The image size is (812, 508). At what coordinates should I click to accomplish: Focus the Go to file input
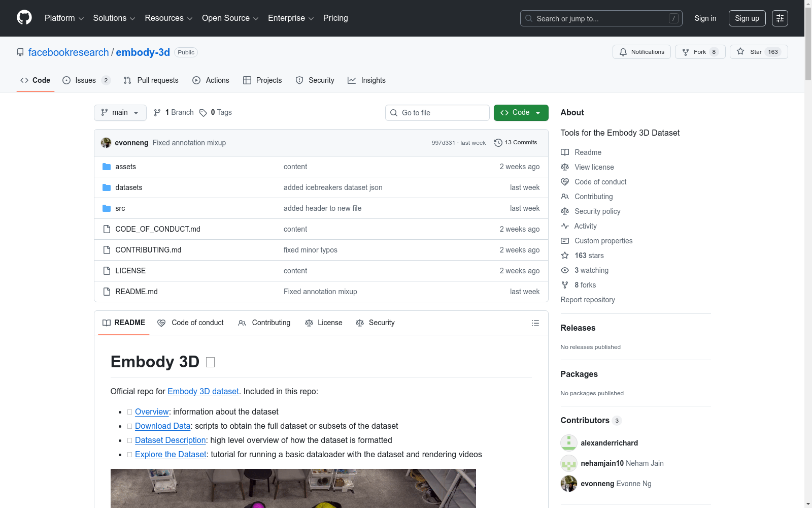[x=437, y=113]
